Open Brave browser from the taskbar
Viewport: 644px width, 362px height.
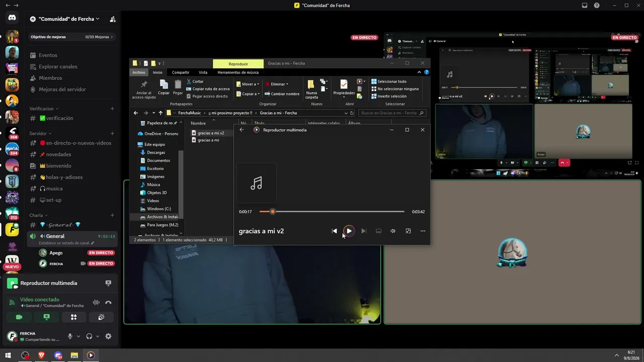click(42, 355)
